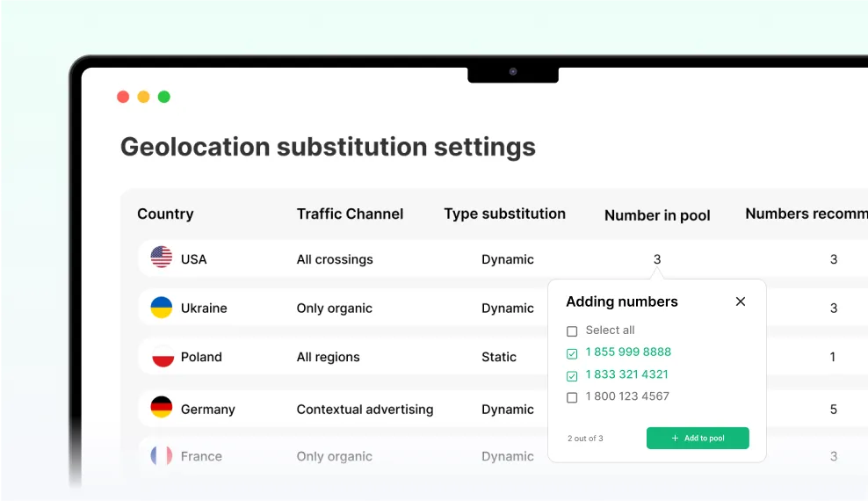
Task: Click the Ukraine flag icon
Action: (162, 308)
